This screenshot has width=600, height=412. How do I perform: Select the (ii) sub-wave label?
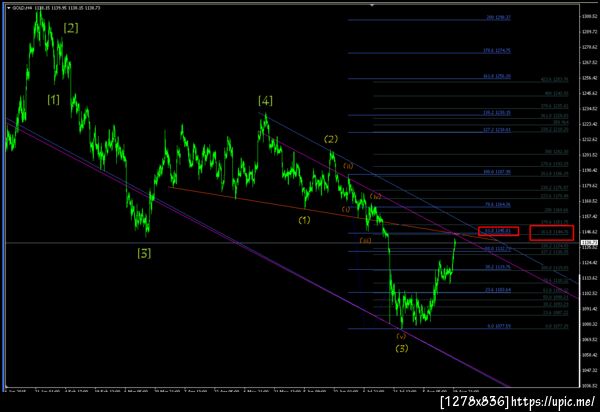tap(348, 166)
